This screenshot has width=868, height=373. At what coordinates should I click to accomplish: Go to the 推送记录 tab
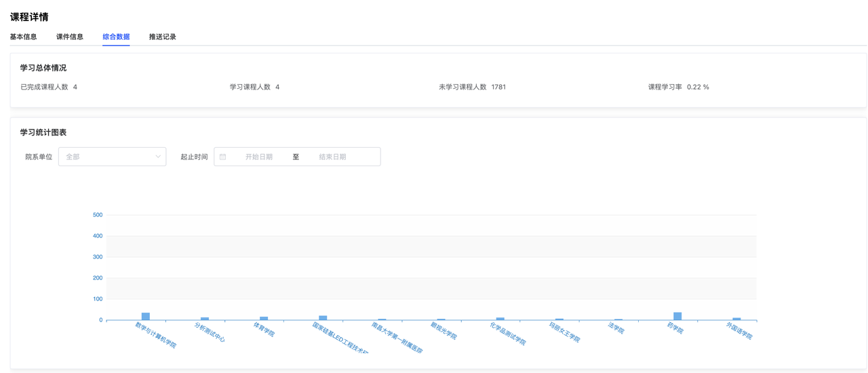coord(163,37)
